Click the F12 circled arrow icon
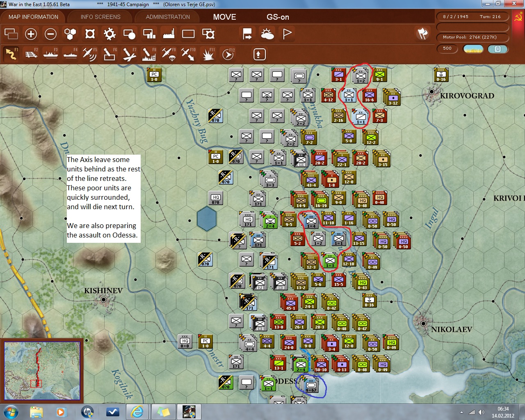This screenshot has height=420, width=525. pyautogui.click(x=228, y=54)
